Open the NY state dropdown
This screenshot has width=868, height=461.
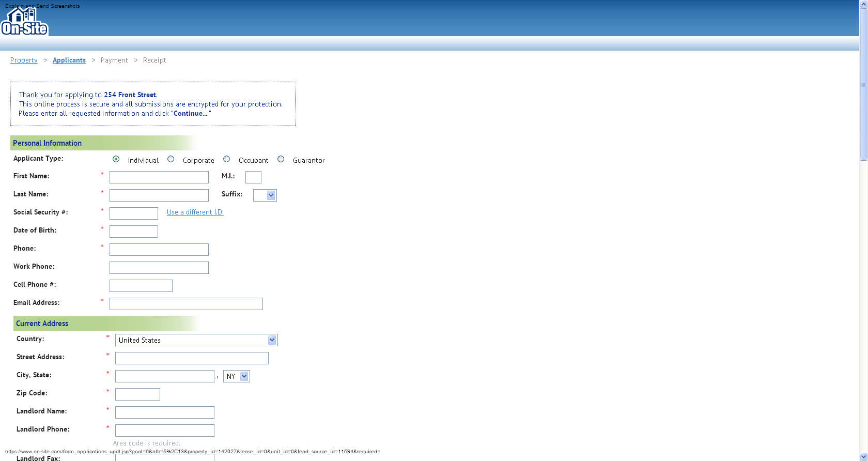tap(237, 376)
